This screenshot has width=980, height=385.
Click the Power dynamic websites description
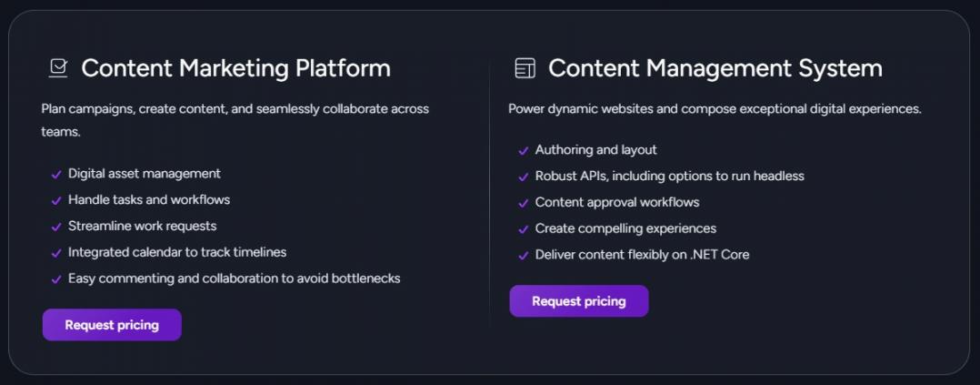(715, 109)
